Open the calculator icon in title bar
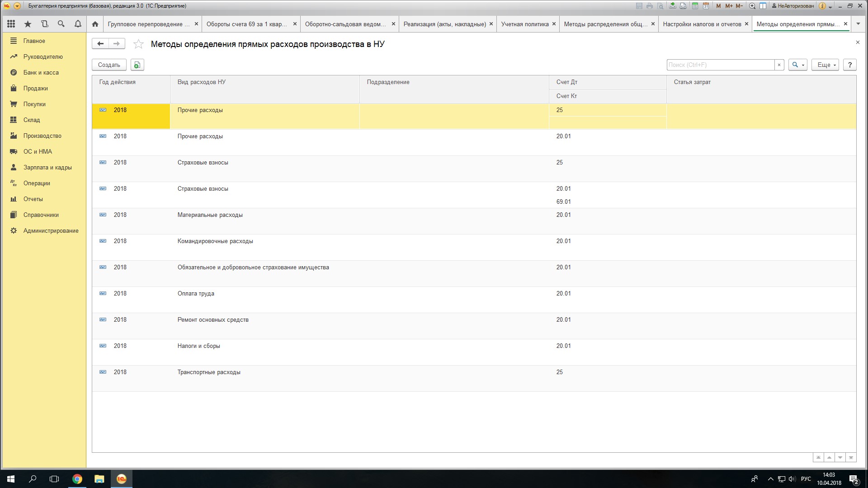 click(x=695, y=6)
